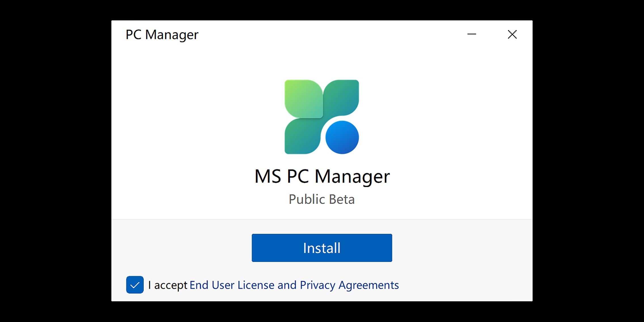The height and width of the screenshot is (322, 644).
Task: Uncheck the I accept agreements checkbox
Action: coord(135,285)
